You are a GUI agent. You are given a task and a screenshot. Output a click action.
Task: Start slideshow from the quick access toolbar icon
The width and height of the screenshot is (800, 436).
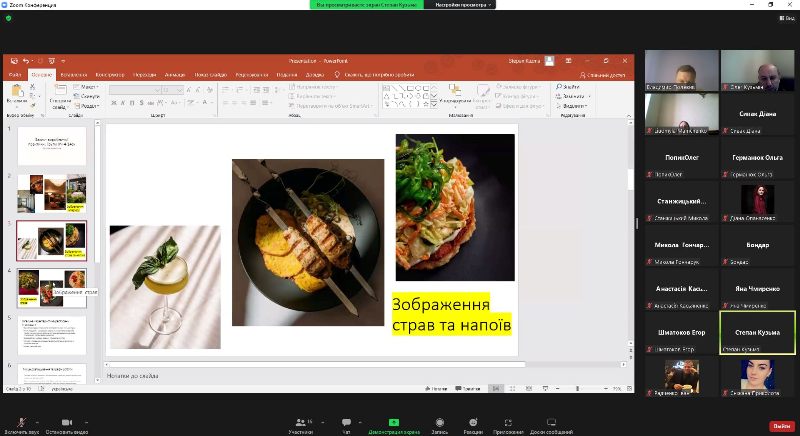pyautogui.click(x=52, y=61)
